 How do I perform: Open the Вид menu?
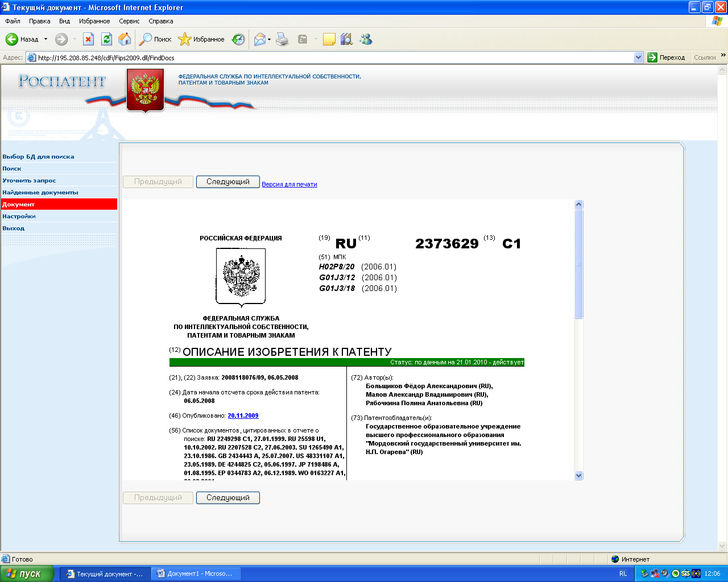coord(65,21)
